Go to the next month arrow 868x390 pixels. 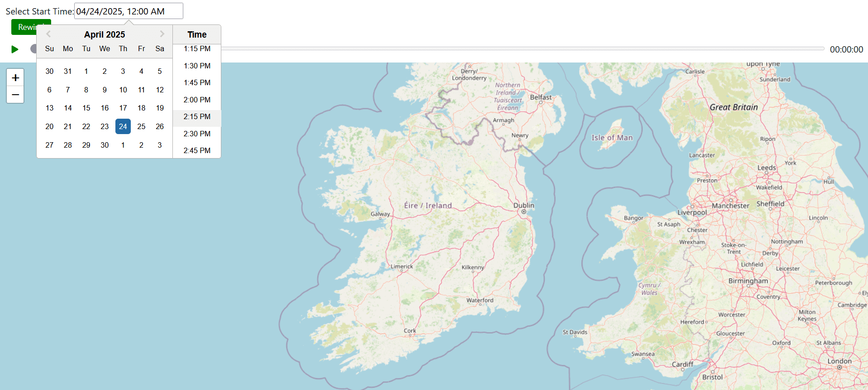[x=162, y=34]
